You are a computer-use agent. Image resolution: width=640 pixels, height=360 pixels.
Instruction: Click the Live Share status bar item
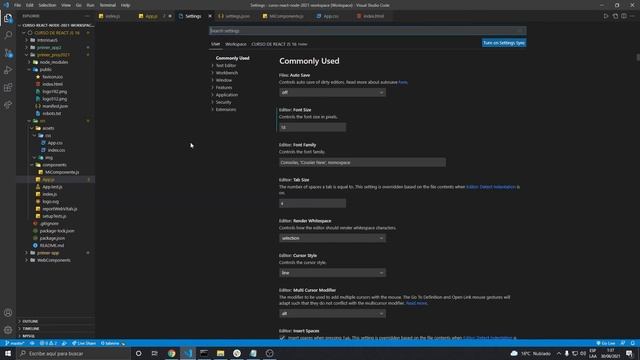click(84, 343)
